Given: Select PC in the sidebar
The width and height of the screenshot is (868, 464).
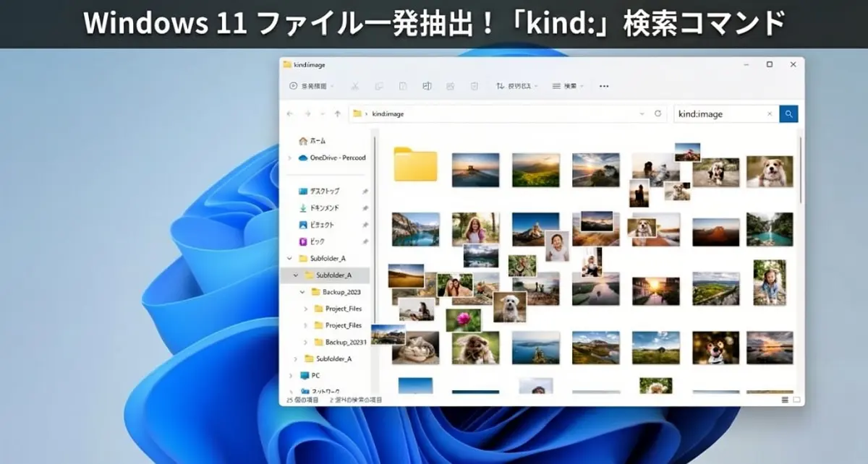Looking at the screenshot, I should coord(317,375).
